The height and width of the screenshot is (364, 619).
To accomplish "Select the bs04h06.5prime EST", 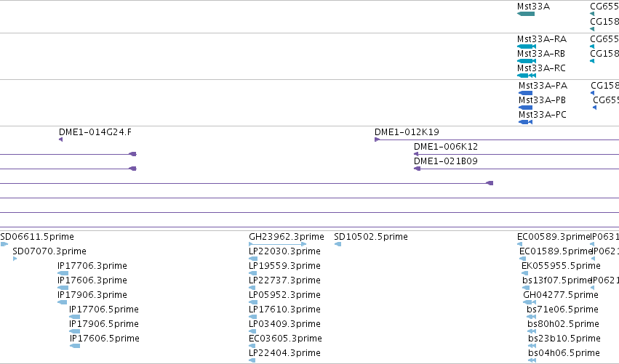I will [532, 360].
